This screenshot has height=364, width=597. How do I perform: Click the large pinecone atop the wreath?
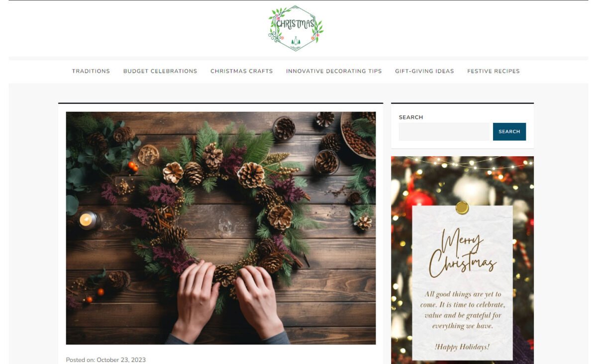[x=250, y=175]
